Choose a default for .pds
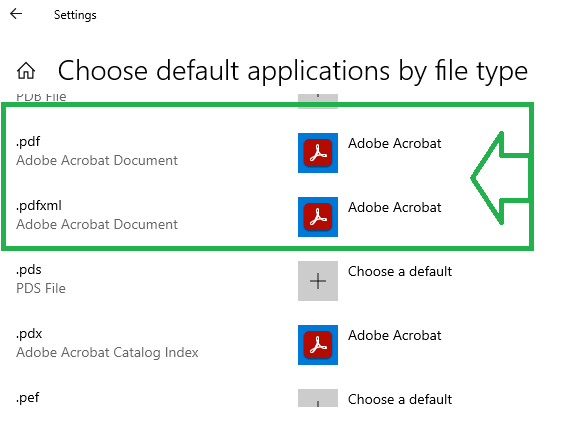561x422 pixels. (400, 271)
